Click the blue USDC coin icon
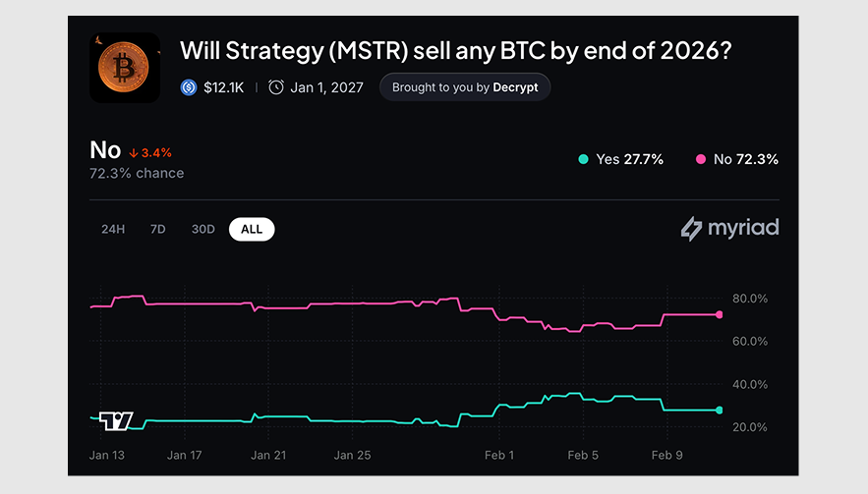Screen dimensions: 868x494 pos(189,87)
